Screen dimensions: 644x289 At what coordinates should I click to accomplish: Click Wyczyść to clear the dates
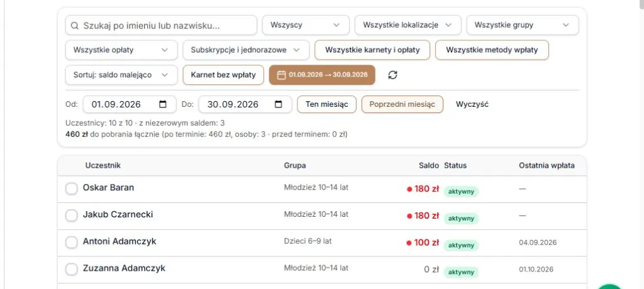point(472,104)
